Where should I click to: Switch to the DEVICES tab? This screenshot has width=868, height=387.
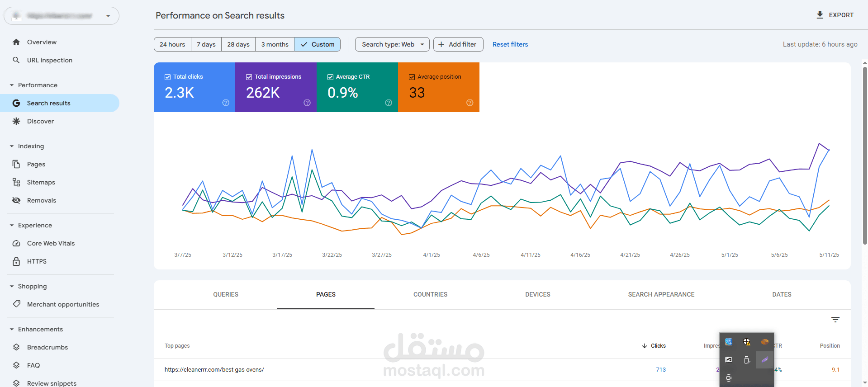click(538, 294)
